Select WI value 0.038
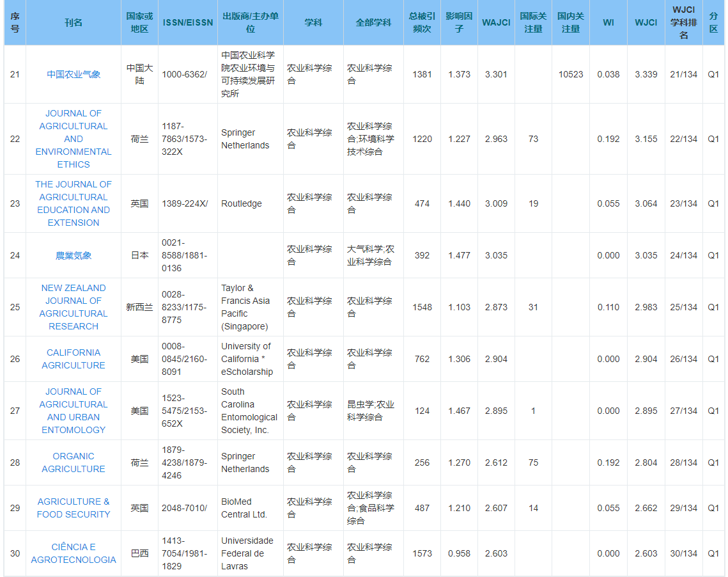Viewport: 728px width, 577px height. pos(608,74)
